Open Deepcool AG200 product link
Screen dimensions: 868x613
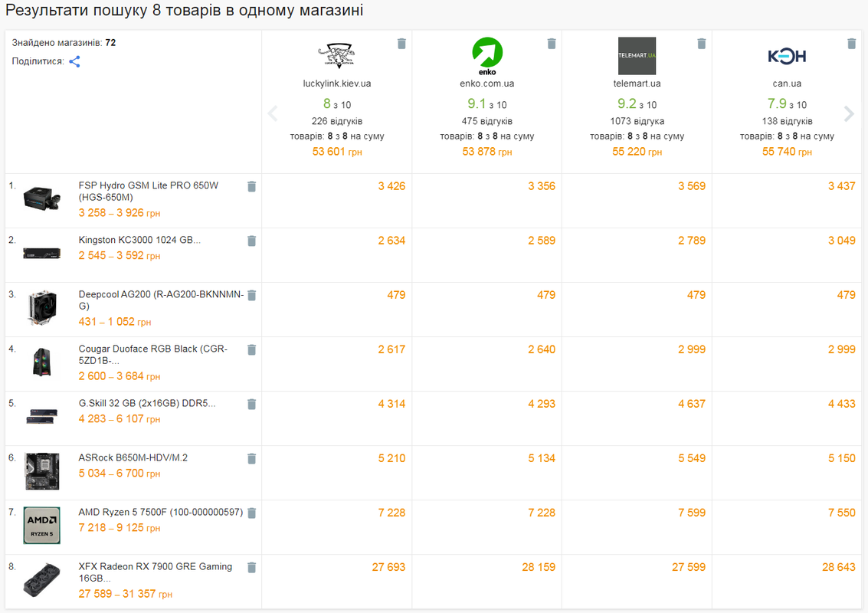[161, 300]
